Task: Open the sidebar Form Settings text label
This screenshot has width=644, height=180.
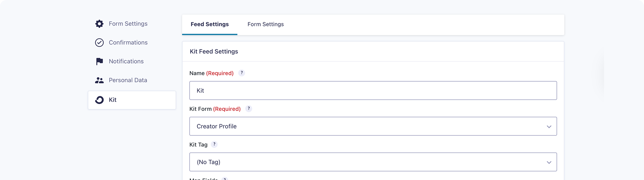Action: tap(128, 24)
